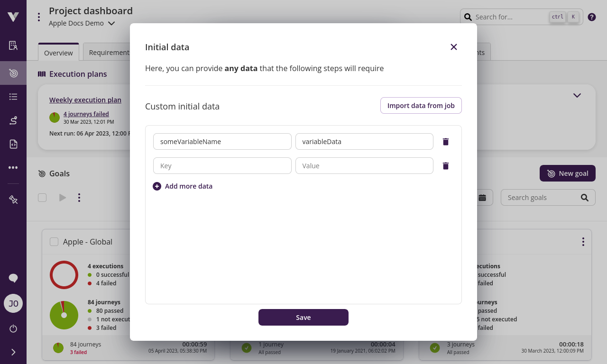
Task: Click the '3 failed' red text in footer
Action: tap(78, 353)
